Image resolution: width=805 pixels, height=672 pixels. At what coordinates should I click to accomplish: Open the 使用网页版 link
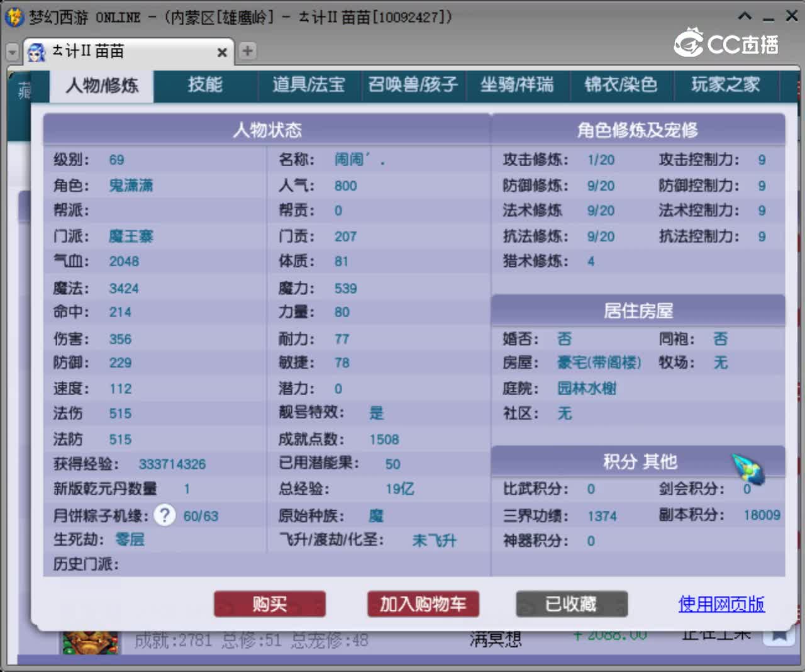[721, 604]
